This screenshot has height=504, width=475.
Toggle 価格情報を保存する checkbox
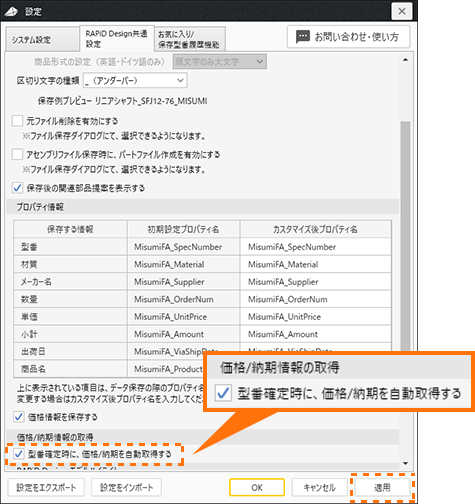pos(19,417)
